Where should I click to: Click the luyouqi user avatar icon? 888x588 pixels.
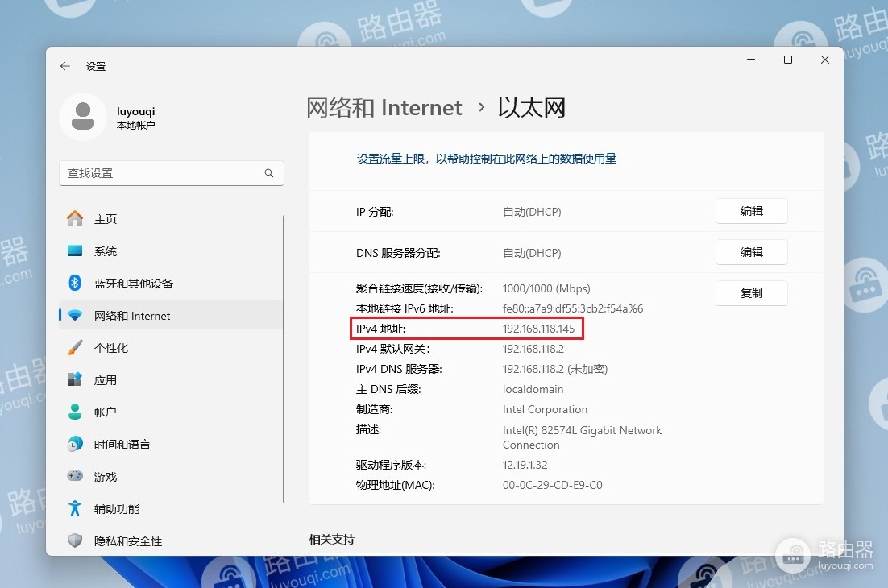click(x=83, y=117)
